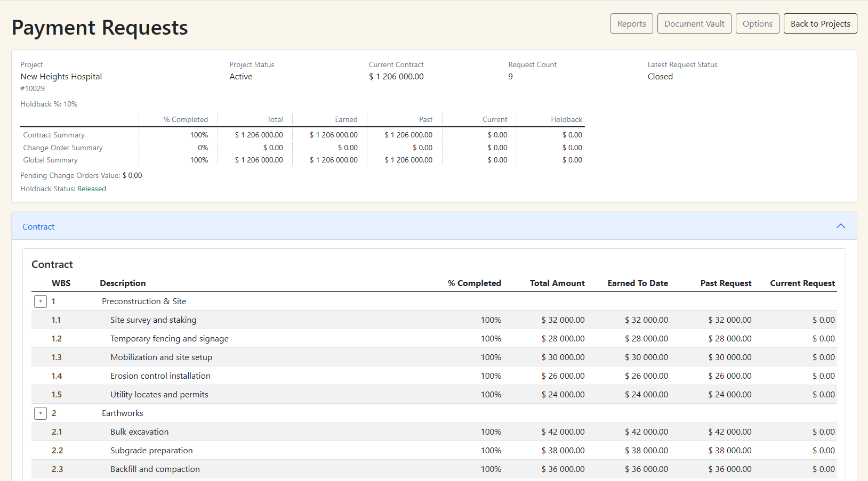Open the Document Vault
The image size is (868, 481).
pyautogui.click(x=694, y=24)
